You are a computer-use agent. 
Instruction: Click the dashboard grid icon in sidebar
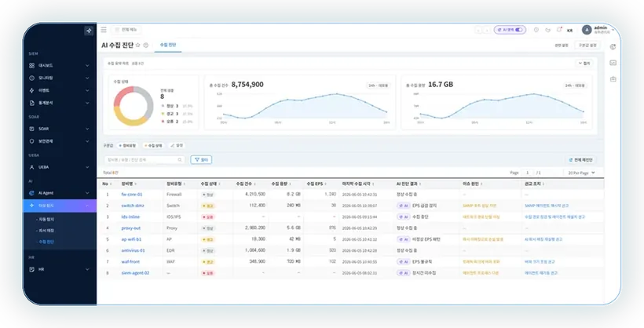coord(31,66)
